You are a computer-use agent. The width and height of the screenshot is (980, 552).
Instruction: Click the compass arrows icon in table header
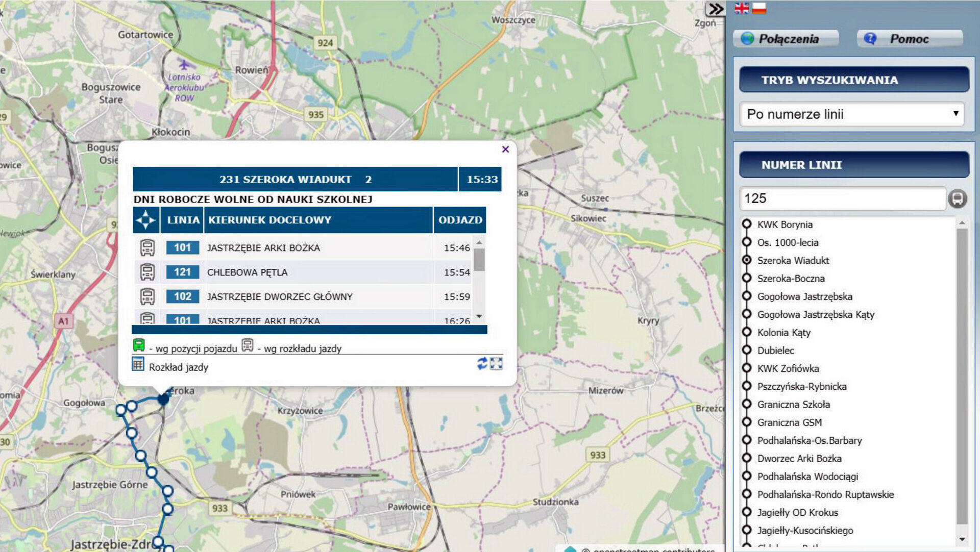(x=146, y=220)
